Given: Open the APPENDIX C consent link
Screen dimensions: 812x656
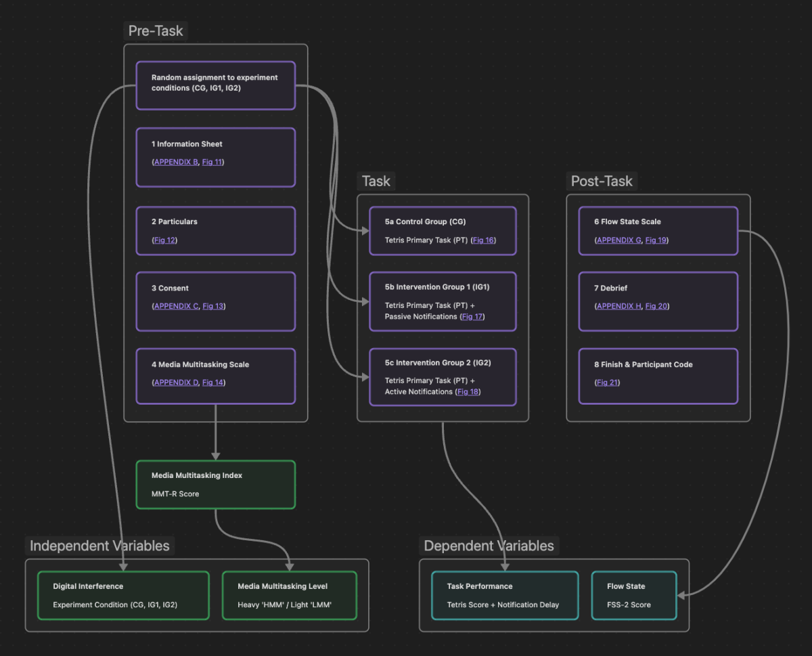Looking at the screenshot, I should coord(175,306).
